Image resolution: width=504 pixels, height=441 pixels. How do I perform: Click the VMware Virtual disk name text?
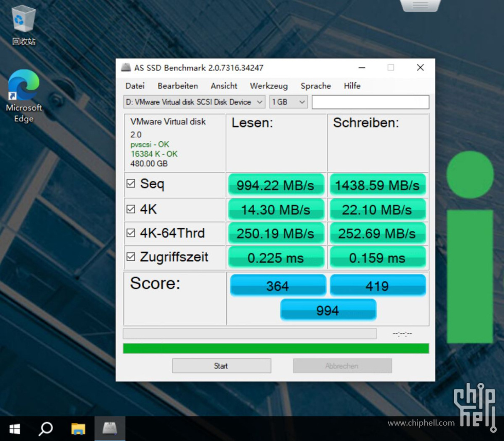(168, 121)
